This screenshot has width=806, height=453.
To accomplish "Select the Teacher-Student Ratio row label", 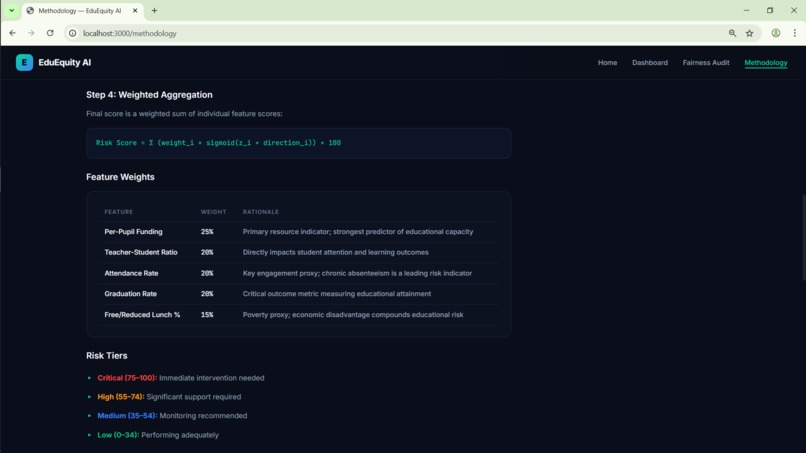I will 141,252.
